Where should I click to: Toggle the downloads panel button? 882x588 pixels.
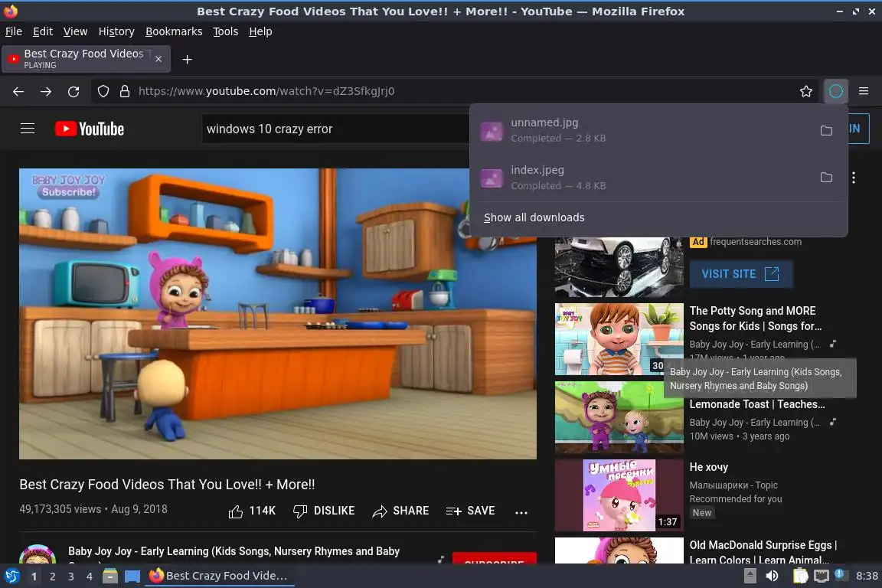point(836,91)
